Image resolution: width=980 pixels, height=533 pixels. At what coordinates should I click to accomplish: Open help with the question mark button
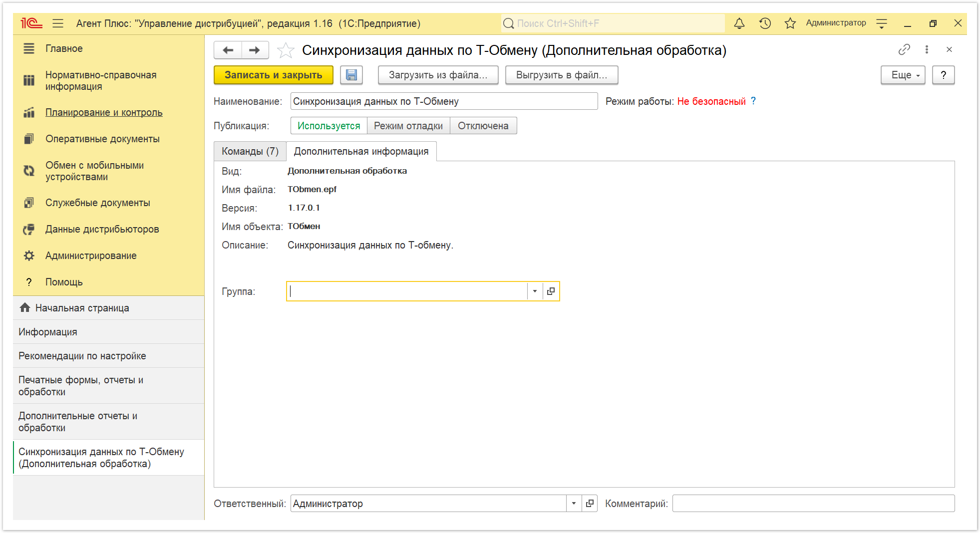[x=943, y=75]
